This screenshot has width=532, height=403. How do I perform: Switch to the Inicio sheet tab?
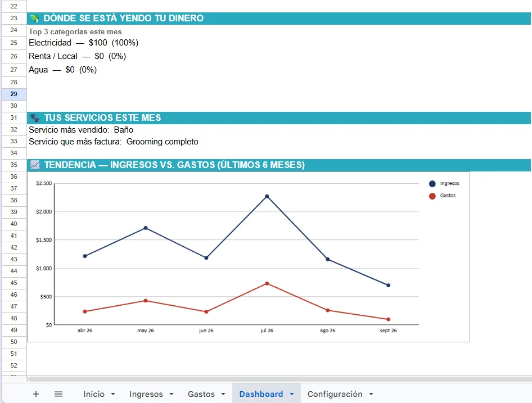tap(94, 394)
